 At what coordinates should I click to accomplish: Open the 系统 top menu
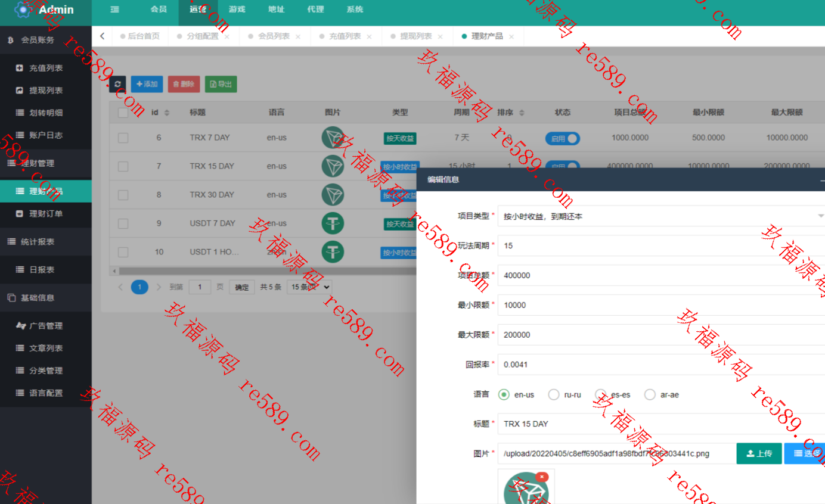point(355,10)
